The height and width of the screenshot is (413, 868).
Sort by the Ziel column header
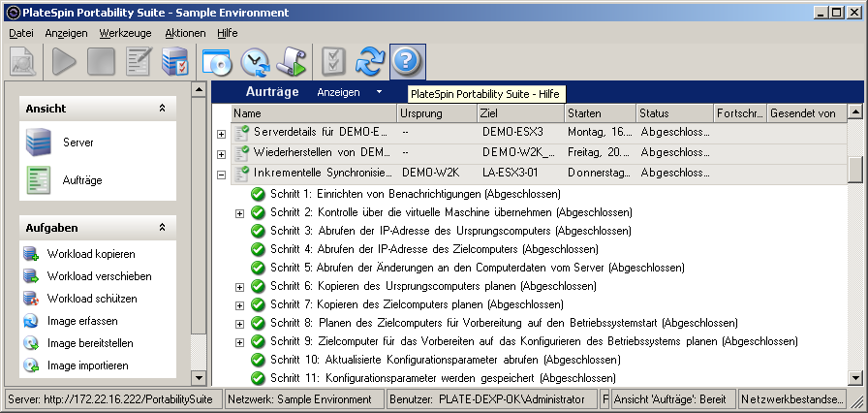point(521,113)
